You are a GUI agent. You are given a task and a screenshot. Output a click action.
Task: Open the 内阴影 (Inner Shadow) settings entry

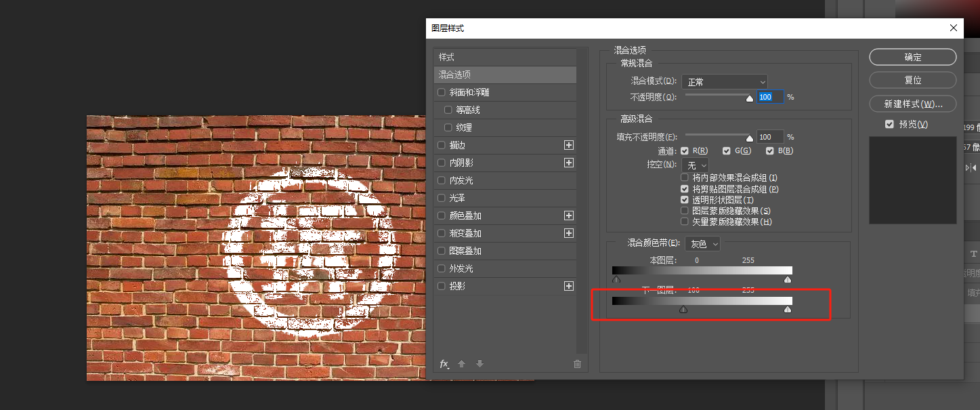tap(462, 163)
